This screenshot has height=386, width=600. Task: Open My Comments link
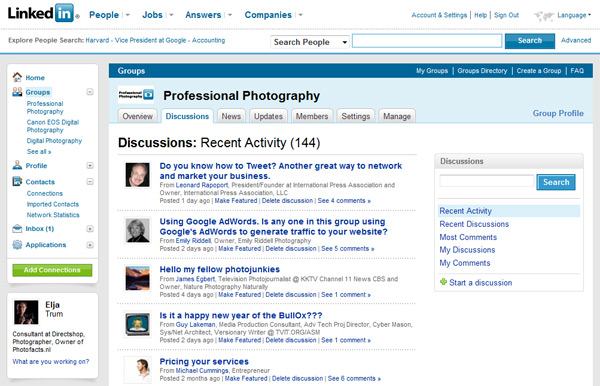point(465,263)
